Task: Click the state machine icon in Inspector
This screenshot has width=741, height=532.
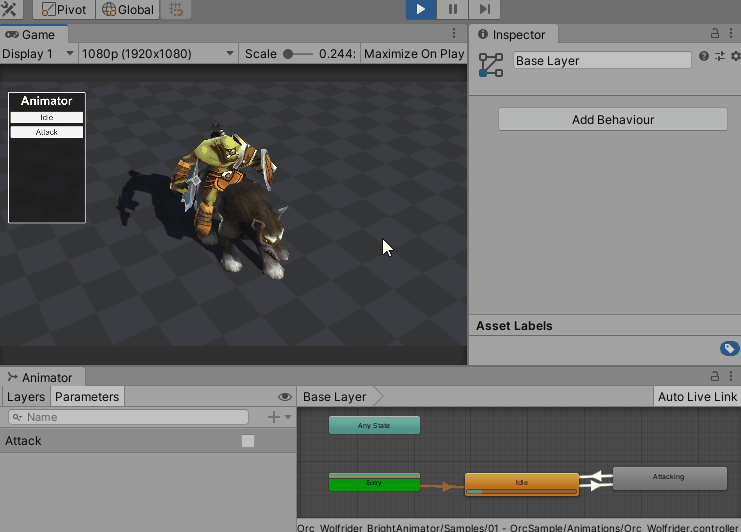Action: (x=491, y=65)
